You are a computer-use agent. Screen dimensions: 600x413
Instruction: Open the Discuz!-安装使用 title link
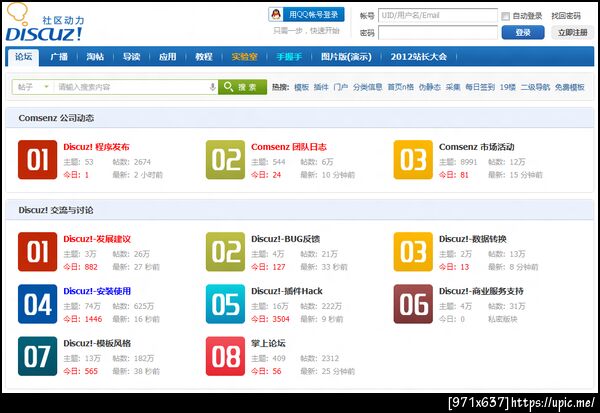[97, 291]
